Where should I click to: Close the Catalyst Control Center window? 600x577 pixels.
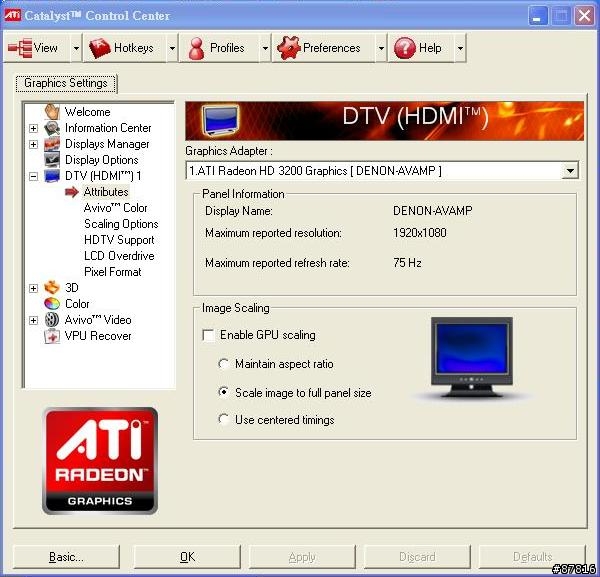[584, 16]
